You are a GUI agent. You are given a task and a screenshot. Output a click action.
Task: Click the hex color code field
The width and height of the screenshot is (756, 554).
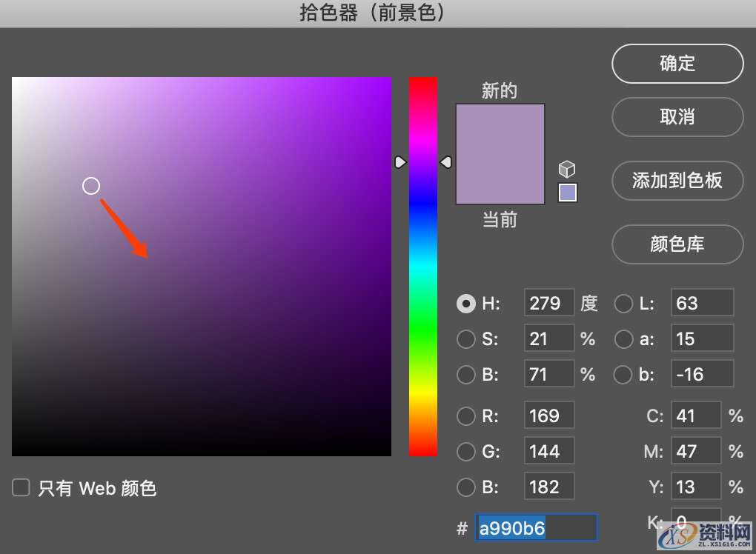pos(536,528)
